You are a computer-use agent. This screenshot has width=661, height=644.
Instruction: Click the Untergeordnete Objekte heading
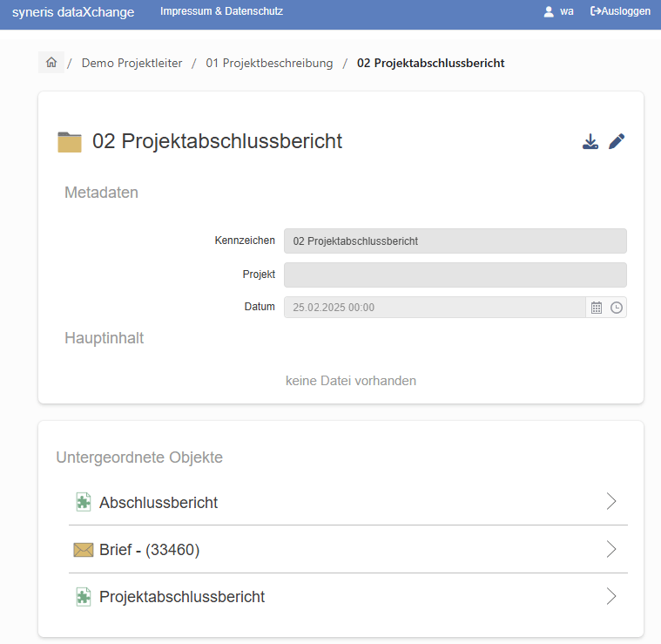click(x=139, y=458)
